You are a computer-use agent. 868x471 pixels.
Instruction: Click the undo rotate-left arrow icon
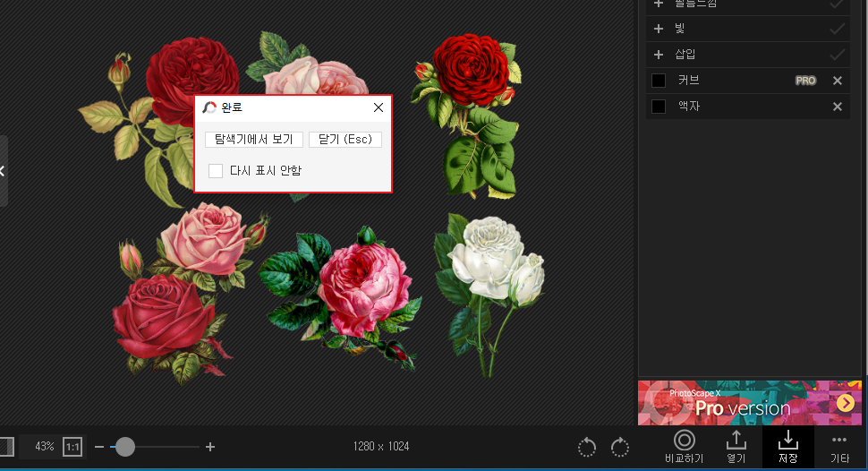click(x=587, y=447)
